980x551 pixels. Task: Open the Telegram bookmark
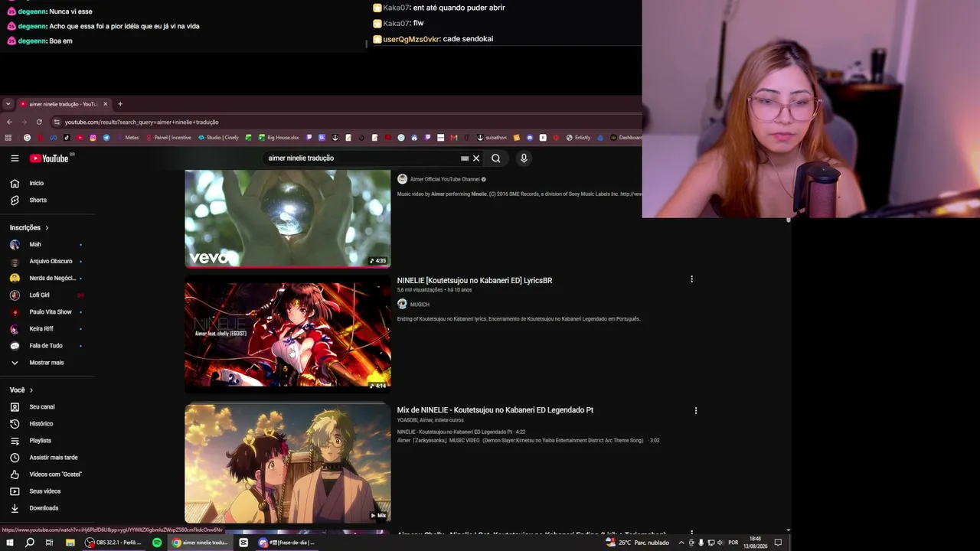[106, 138]
